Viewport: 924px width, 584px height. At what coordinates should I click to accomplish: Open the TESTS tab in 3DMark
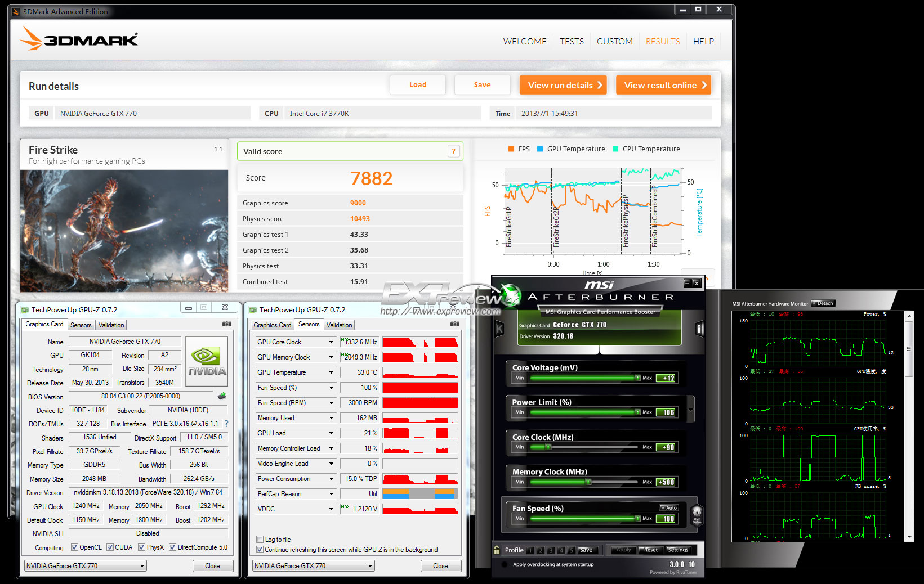[x=572, y=42]
